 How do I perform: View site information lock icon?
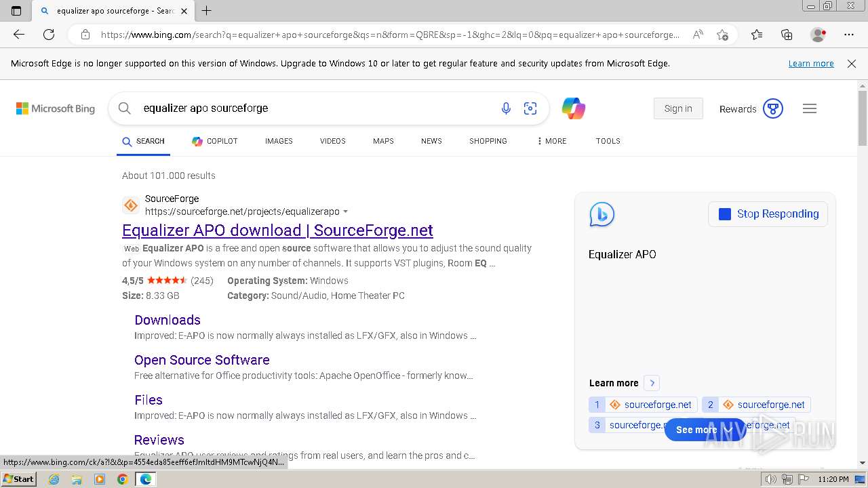(x=85, y=35)
